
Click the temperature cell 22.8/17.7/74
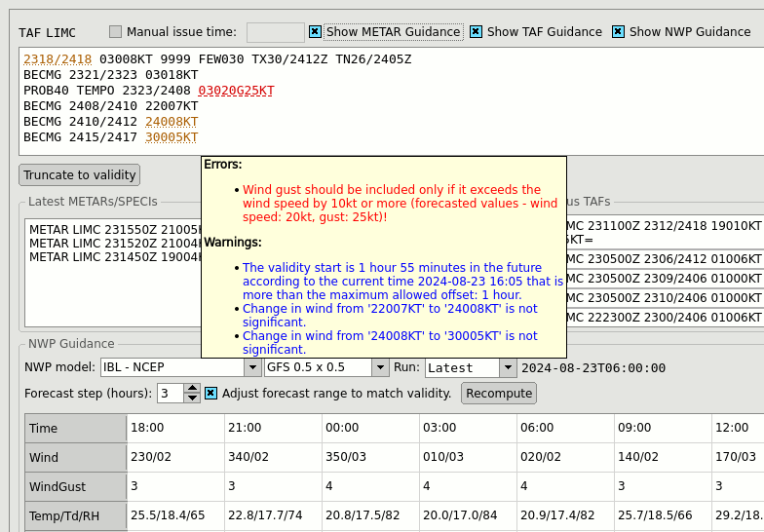click(x=273, y=515)
